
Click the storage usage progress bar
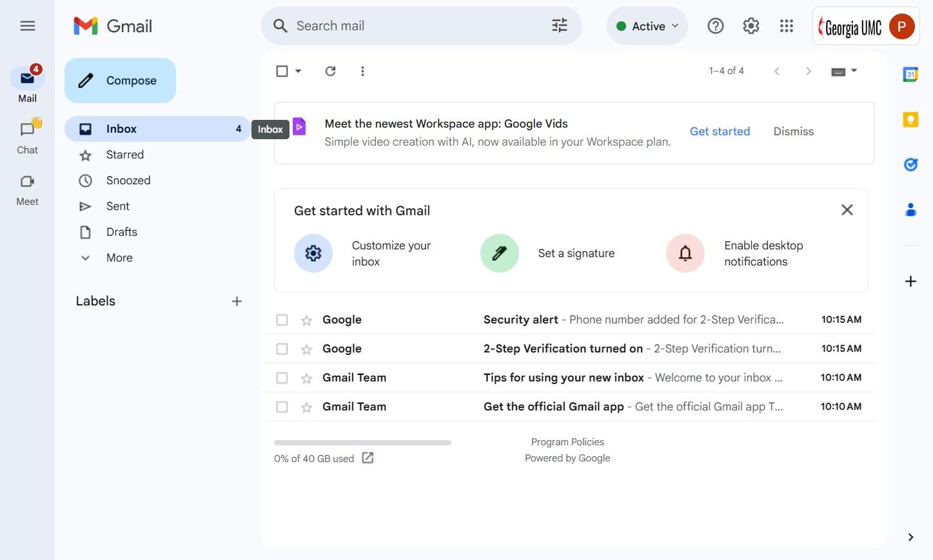[x=362, y=443]
